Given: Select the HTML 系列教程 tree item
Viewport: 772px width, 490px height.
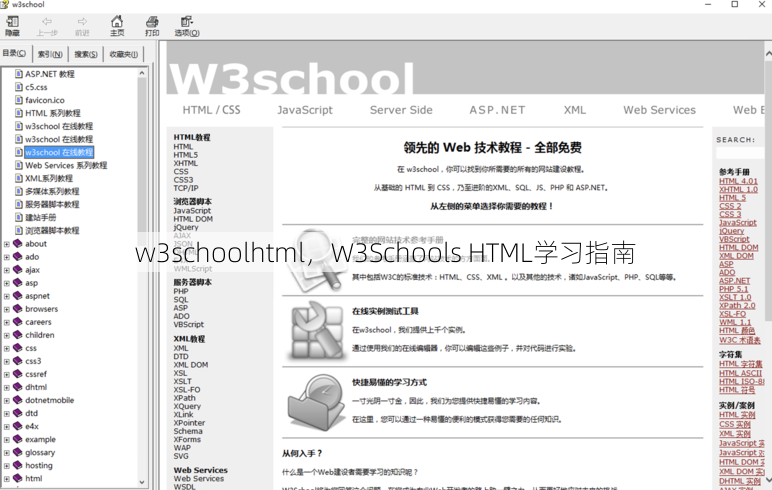Looking at the screenshot, I should click(x=53, y=113).
